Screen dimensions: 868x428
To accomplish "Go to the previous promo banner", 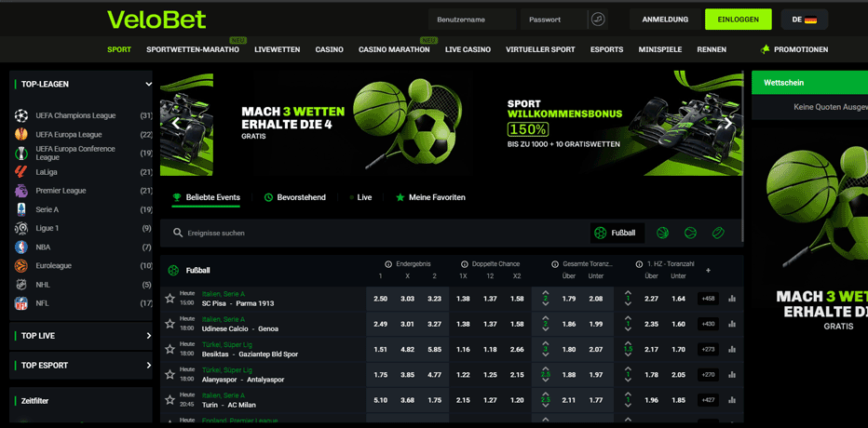I will click(x=176, y=123).
